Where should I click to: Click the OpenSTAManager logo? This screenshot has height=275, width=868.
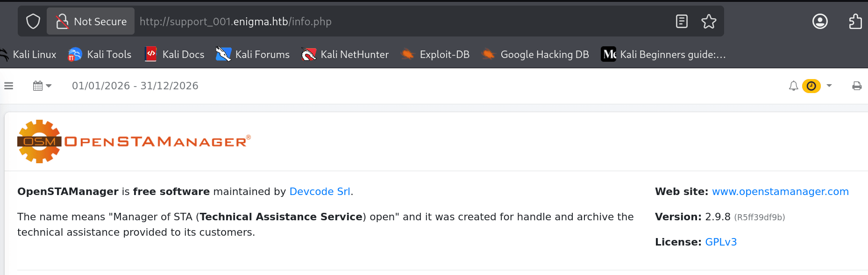point(134,141)
